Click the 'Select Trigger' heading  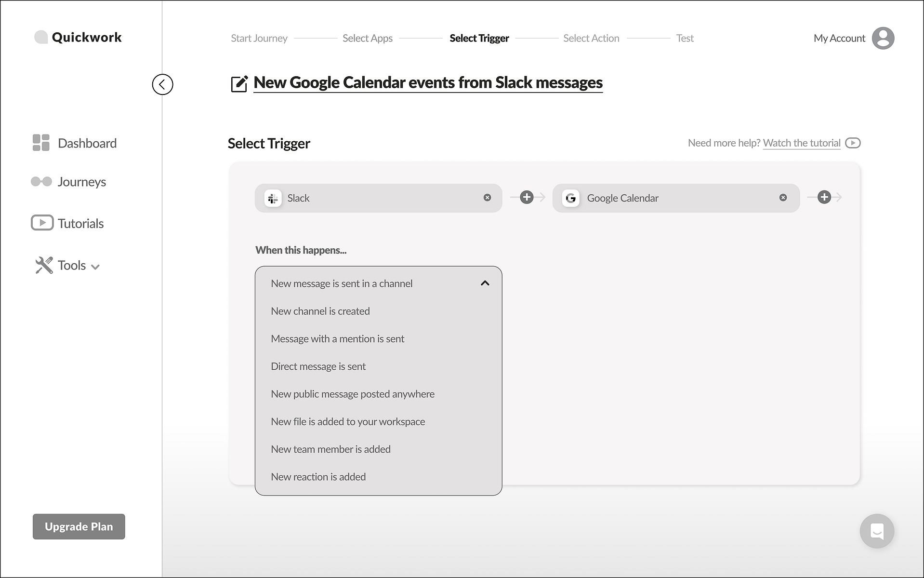tap(269, 143)
